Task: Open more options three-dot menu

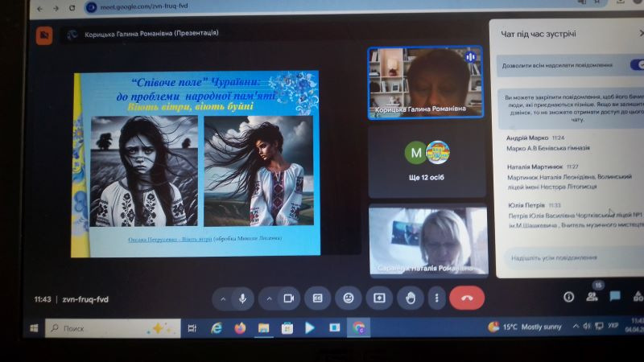Action: pyautogui.click(x=436, y=298)
